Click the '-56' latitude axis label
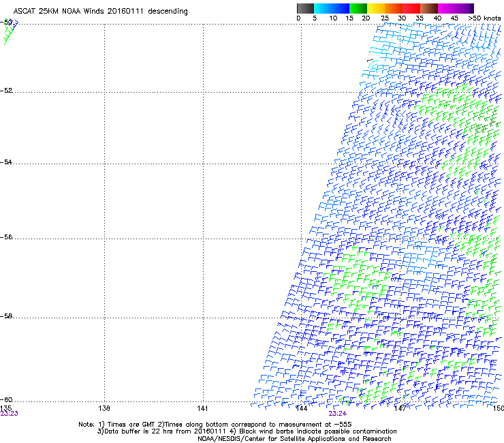 [x=6, y=237]
